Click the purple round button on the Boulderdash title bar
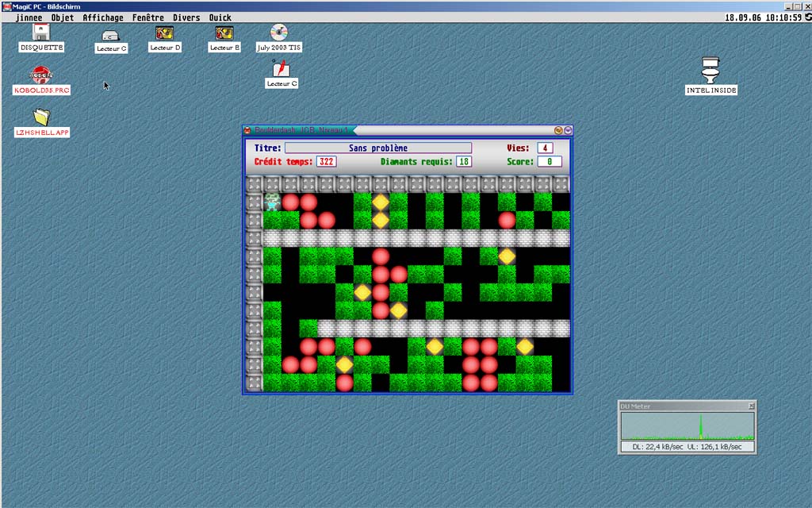The image size is (812, 508). coord(568,130)
